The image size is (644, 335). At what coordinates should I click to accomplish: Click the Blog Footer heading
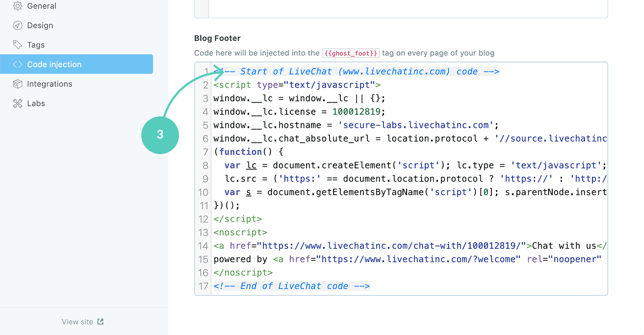(x=217, y=38)
